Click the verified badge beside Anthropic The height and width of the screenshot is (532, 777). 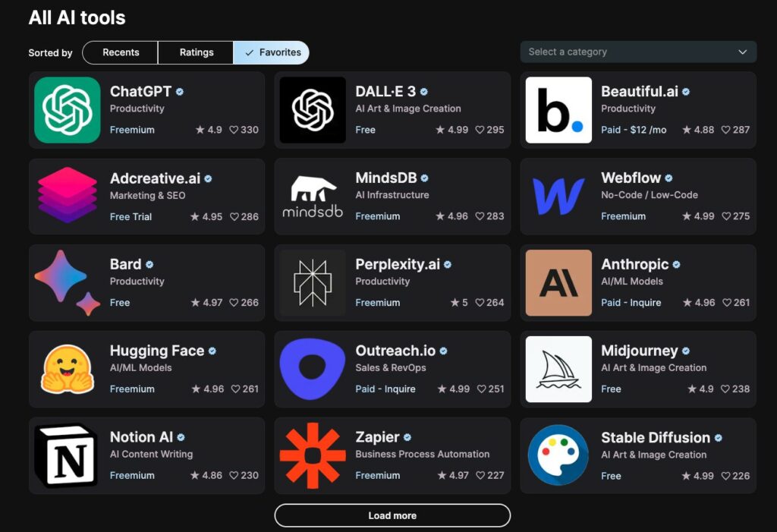pyautogui.click(x=676, y=265)
